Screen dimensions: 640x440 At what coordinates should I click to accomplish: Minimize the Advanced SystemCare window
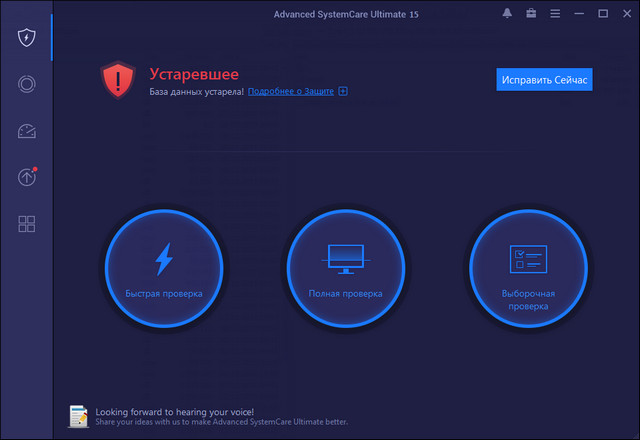[x=581, y=14]
